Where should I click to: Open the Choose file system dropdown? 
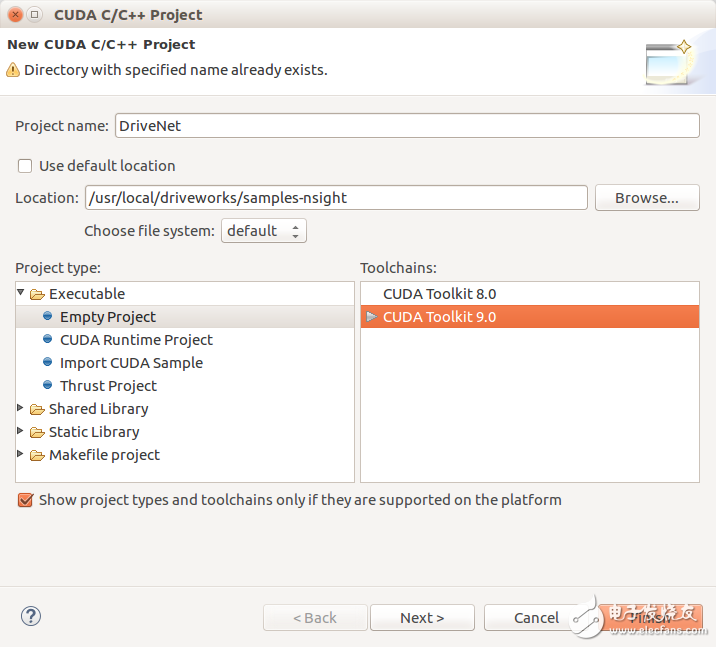pyautogui.click(x=264, y=231)
